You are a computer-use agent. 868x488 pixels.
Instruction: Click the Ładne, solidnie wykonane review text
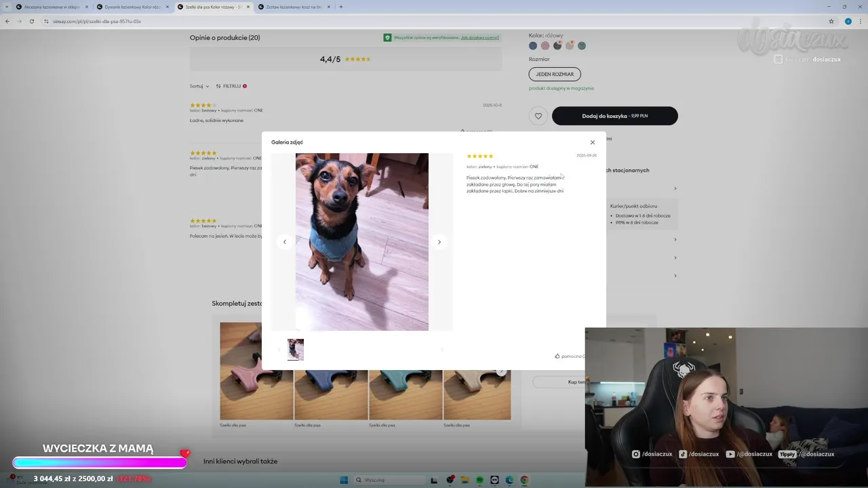(x=216, y=121)
